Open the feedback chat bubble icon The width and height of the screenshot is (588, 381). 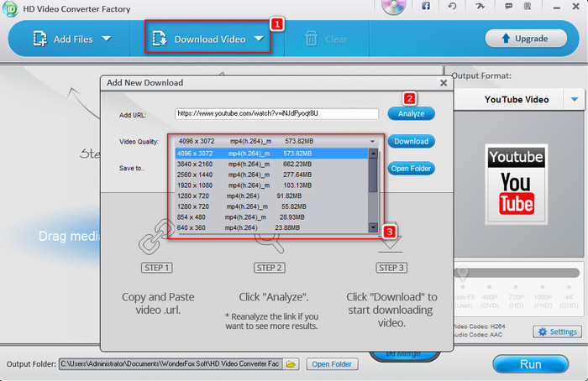[508, 6]
